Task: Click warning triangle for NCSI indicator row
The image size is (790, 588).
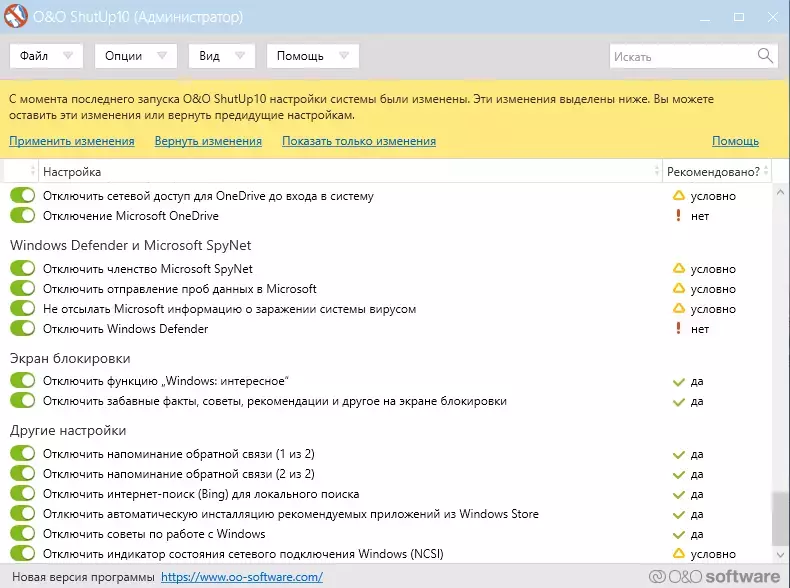Action: click(679, 554)
